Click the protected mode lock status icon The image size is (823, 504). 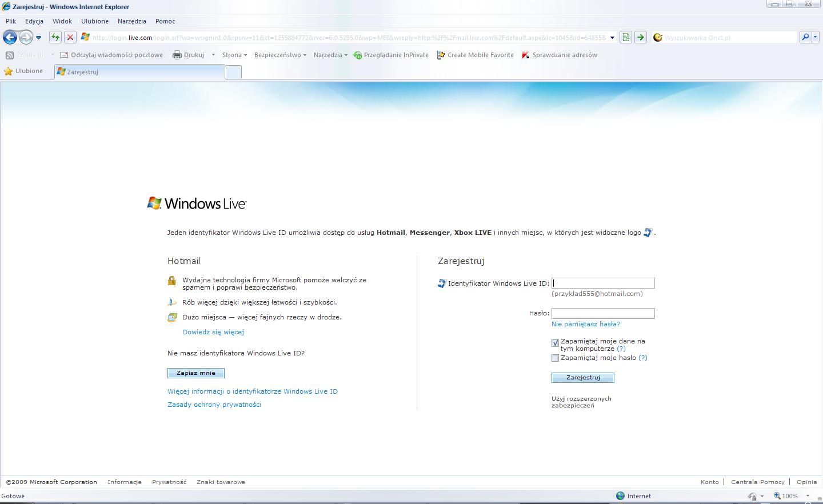(753, 496)
